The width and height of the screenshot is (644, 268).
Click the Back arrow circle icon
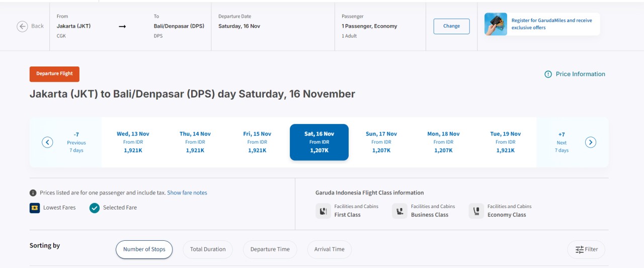coord(22,26)
